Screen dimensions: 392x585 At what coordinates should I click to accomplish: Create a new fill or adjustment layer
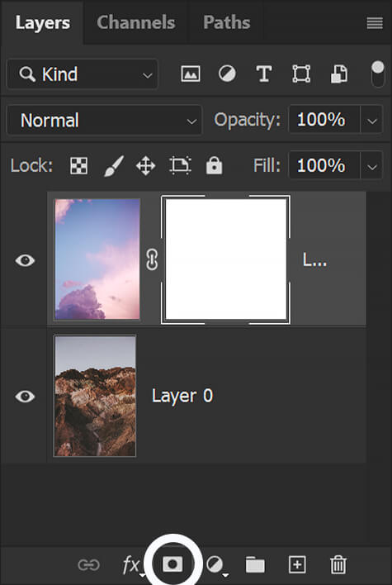pos(216,565)
